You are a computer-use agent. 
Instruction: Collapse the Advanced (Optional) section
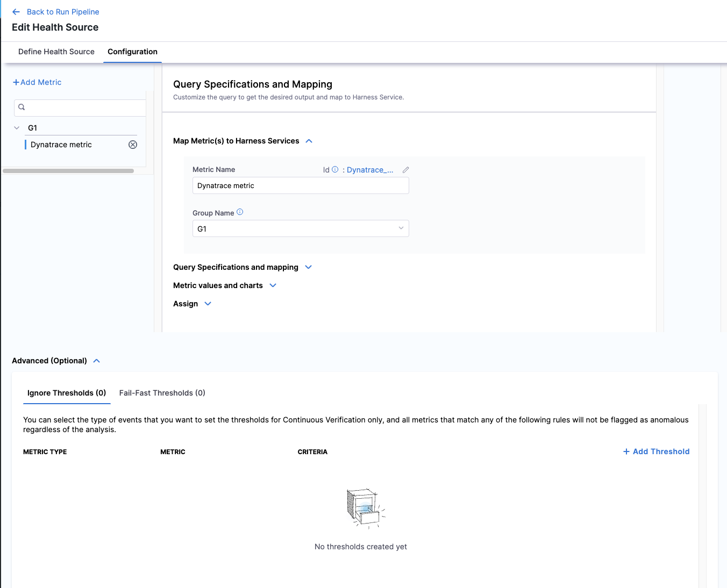96,361
